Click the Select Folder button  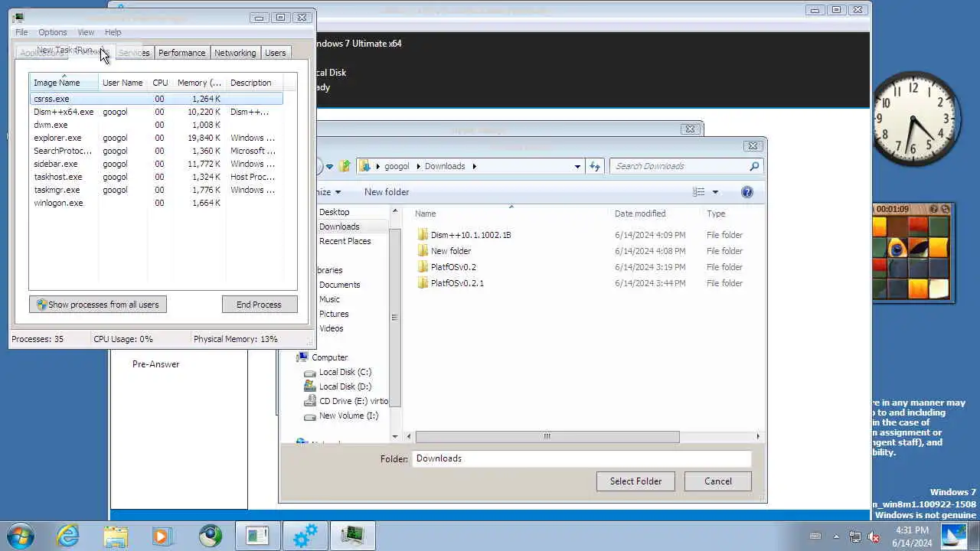click(635, 481)
